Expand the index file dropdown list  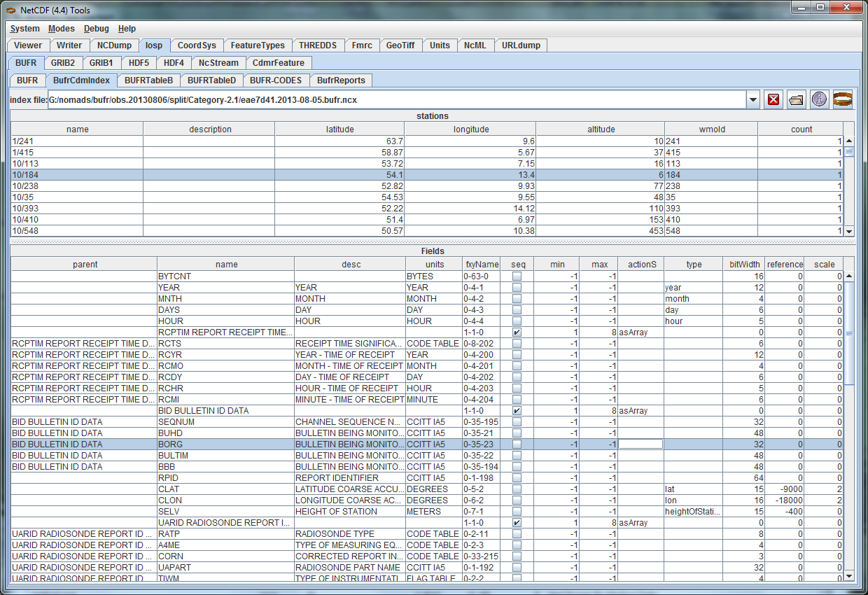point(753,99)
